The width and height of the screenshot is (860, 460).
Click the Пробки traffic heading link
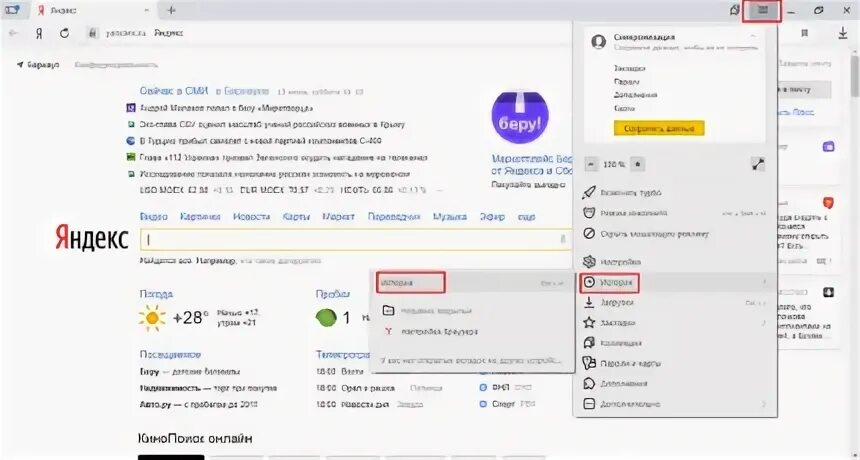[332, 294]
